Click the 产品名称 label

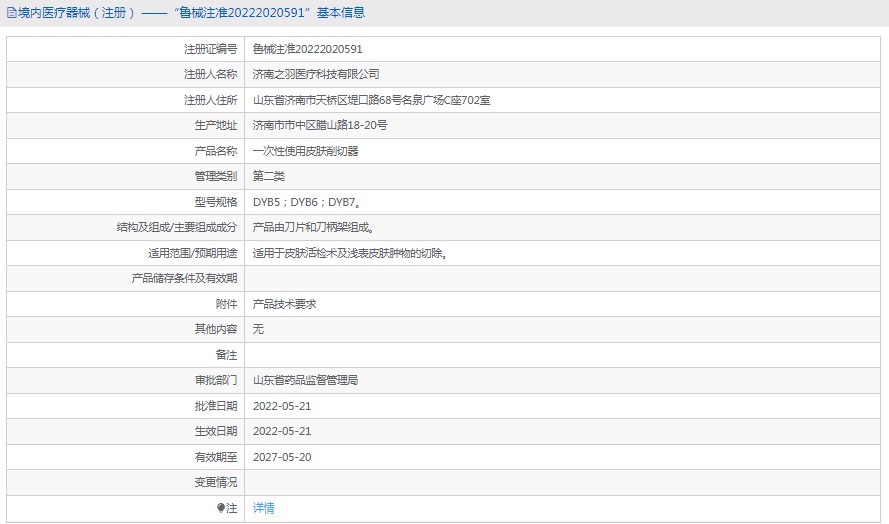pos(215,151)
